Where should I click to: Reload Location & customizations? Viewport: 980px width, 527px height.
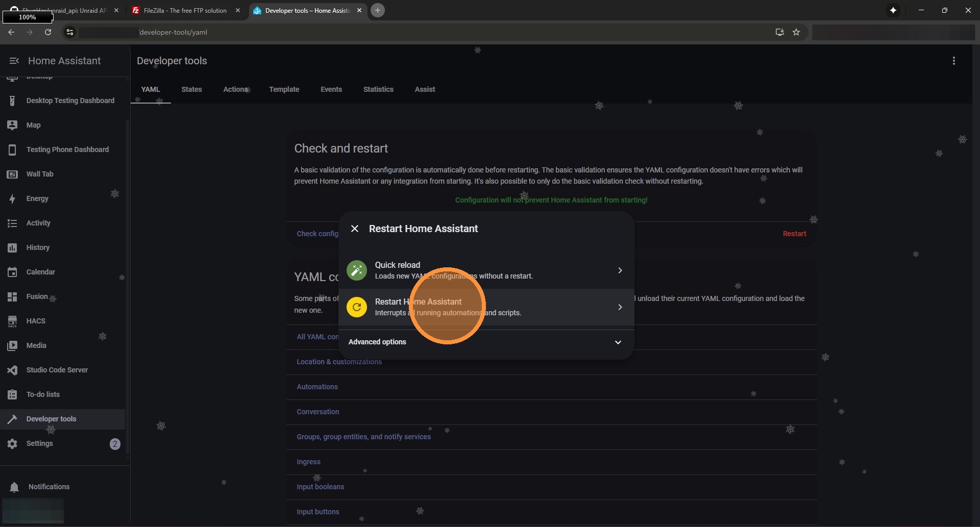point(339,362)
